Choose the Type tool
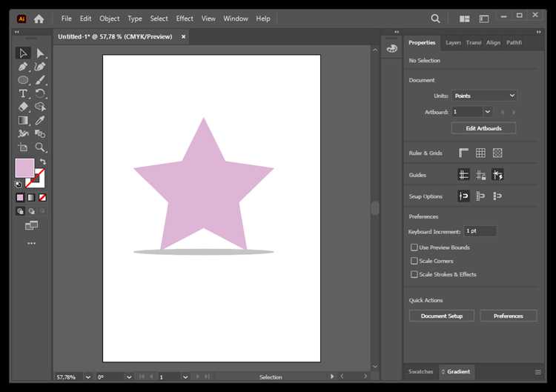 point(23,93)
